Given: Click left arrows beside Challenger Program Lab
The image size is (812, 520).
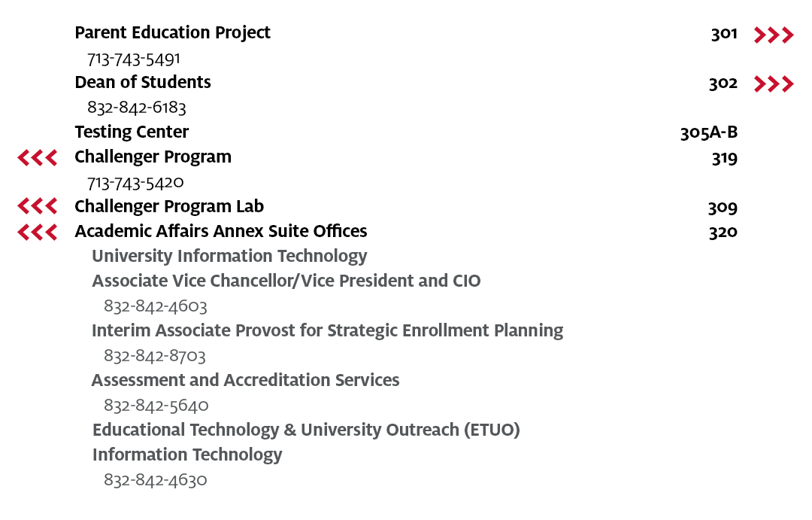Looking at the screenshot, I should click(x=38, y=206).
